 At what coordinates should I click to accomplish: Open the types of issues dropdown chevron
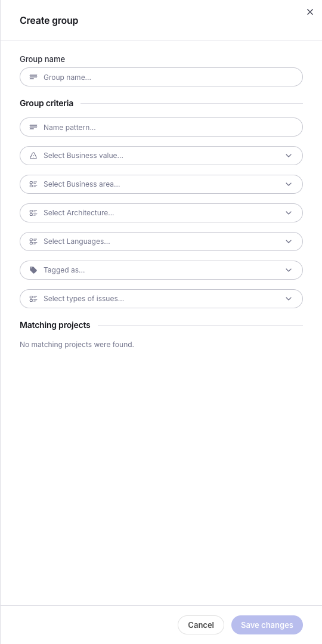289,299
